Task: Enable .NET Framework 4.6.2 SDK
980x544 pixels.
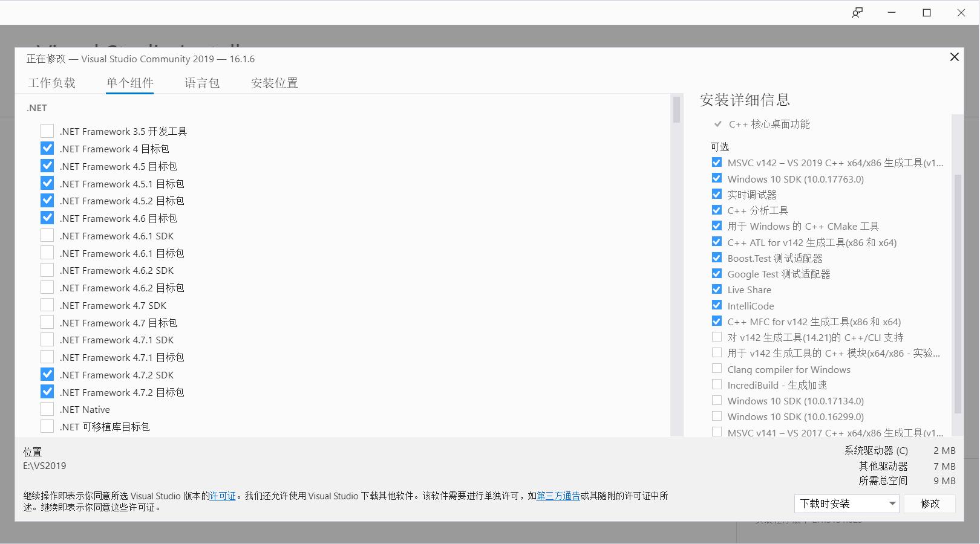Action: 47,270
